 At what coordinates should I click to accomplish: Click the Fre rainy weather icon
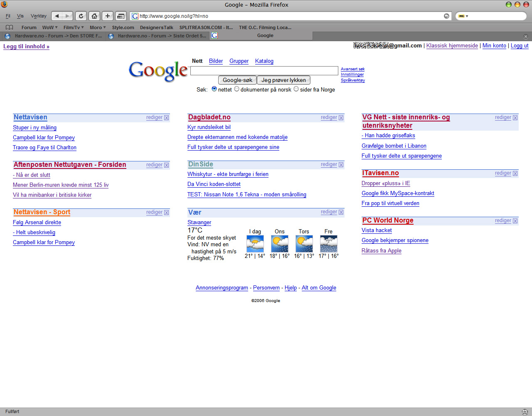pyautogui.click(x=329, y=244)
